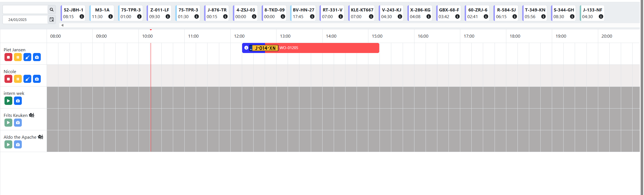Stop Nicole's active timer

click(x=8, y=79)
